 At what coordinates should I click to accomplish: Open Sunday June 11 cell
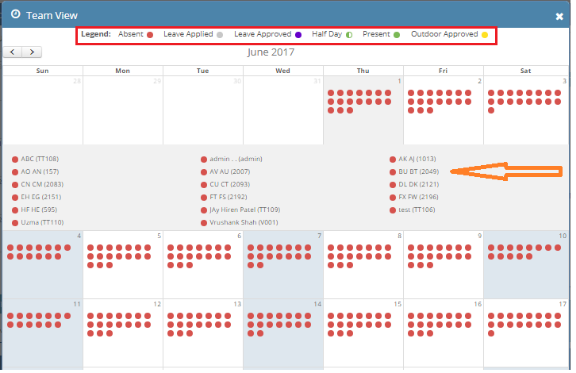pos(43,334)
